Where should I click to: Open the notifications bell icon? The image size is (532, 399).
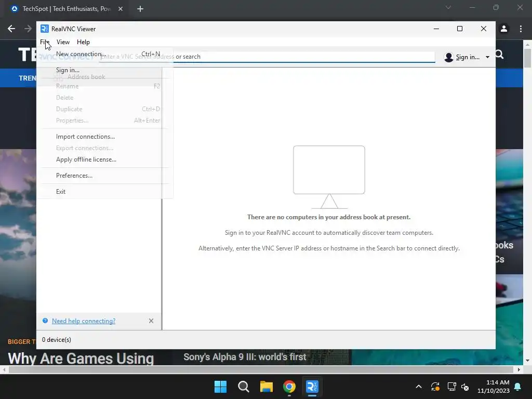(518, 387)
